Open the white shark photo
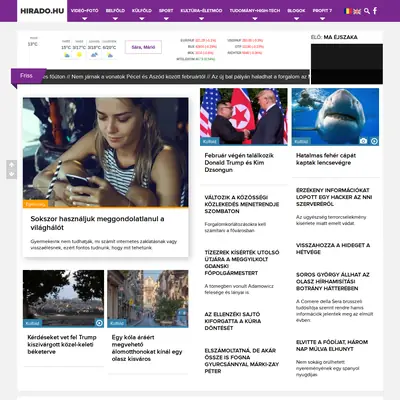 point(335,117)
